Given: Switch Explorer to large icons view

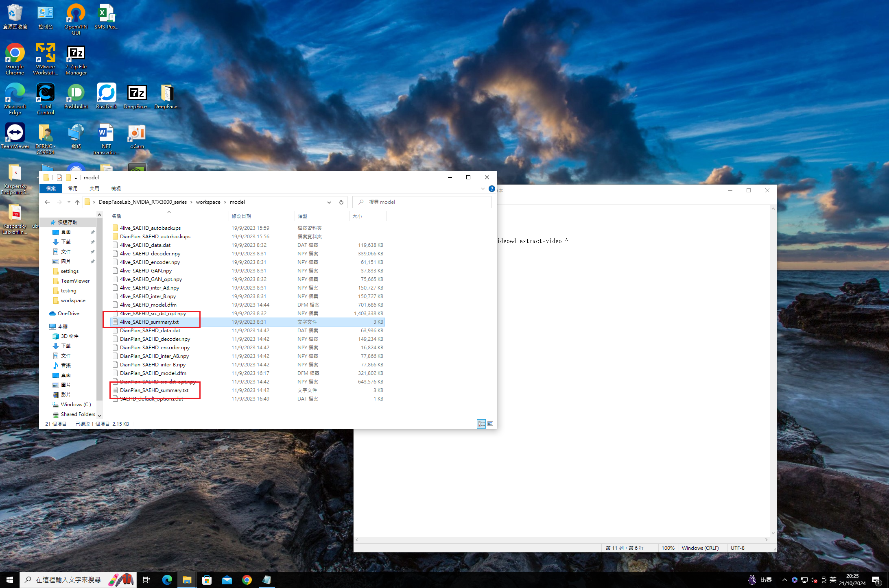Looking at the screenshot, I should point(490,424).
